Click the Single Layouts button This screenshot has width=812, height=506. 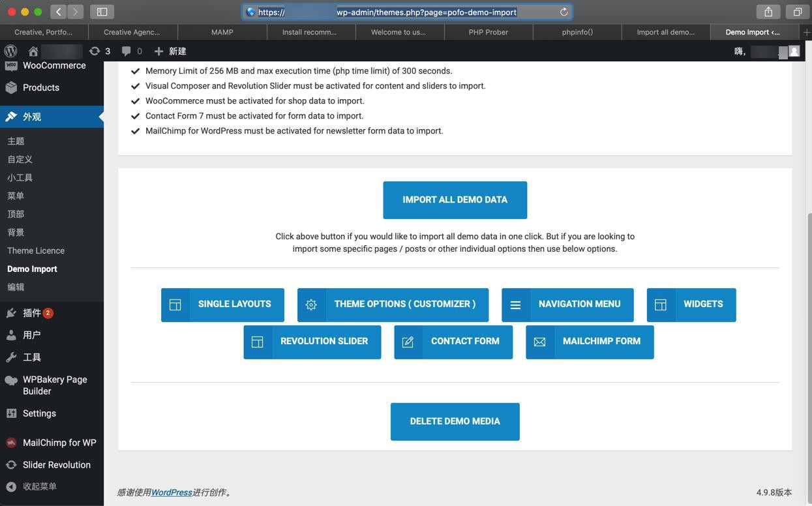pyautogui.click(x=222, y=305)
